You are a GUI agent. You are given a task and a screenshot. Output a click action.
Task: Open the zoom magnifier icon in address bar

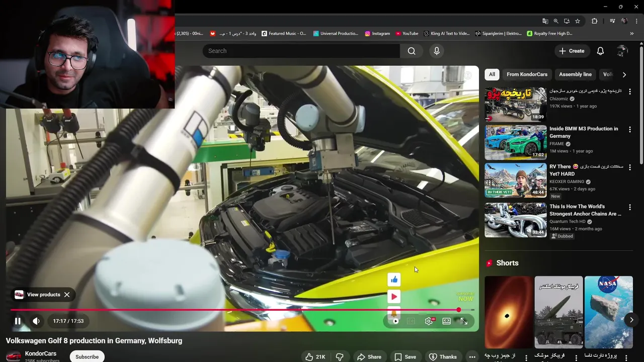[556, 21]
